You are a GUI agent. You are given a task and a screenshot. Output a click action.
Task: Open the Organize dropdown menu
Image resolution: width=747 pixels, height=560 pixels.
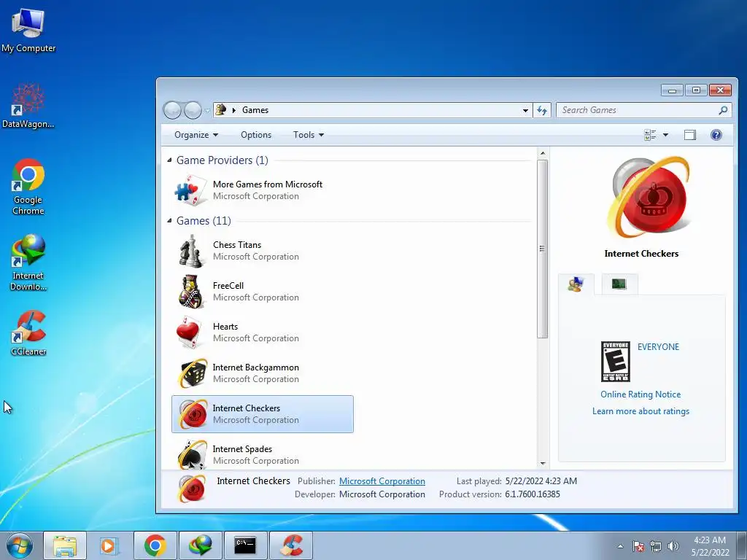tap(196, 135)
